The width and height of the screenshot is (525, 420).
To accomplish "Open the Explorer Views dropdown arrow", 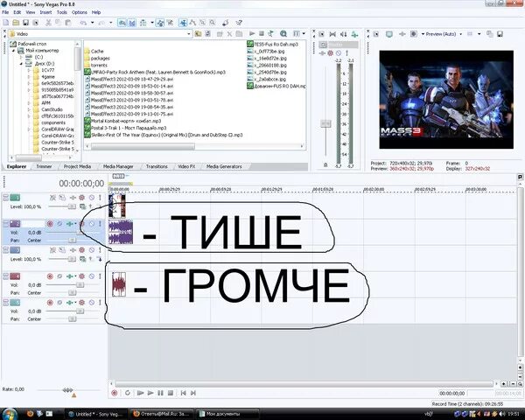I will point(304,34).
